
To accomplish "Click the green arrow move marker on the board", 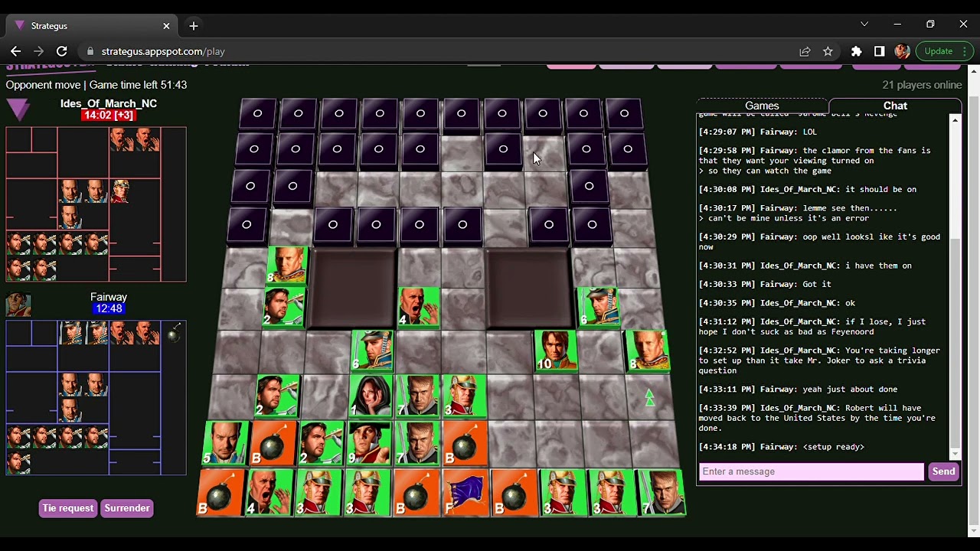I will [649, 397].
